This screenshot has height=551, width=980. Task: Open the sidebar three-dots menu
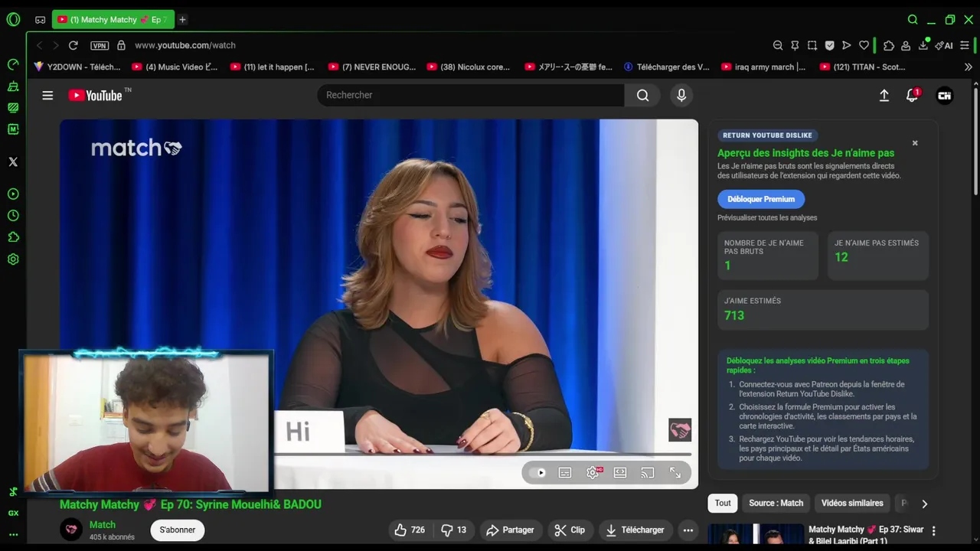tap(13, 534)
